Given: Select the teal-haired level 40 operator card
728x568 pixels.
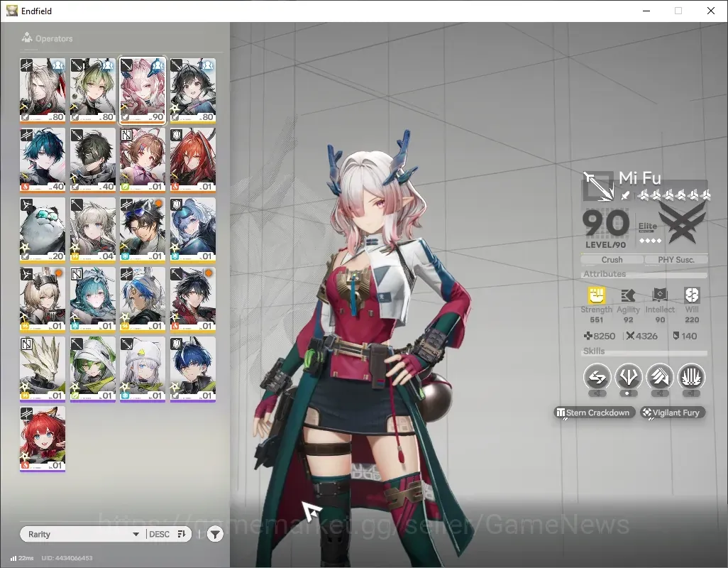Looking at the screenshot, I should point(43,160).
